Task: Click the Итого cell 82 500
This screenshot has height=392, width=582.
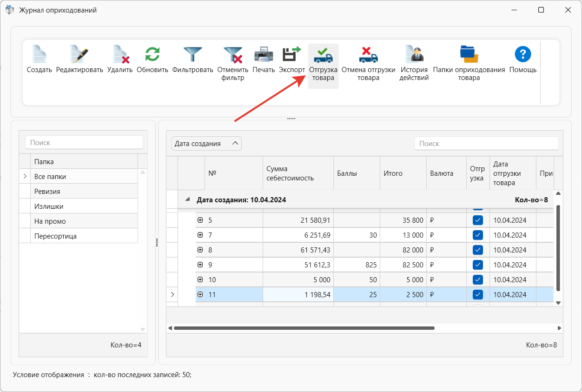Action: click(403, 265)
